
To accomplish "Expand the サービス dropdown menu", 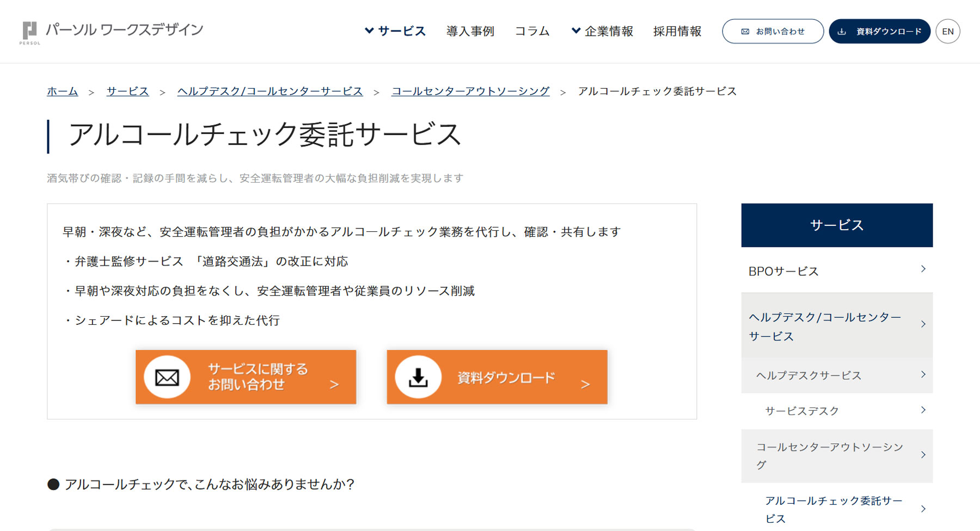I will click(x=395, y=31).
